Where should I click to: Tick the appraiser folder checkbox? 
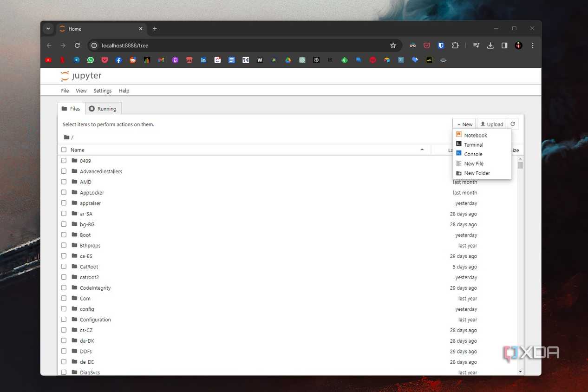tap(64, 203)
